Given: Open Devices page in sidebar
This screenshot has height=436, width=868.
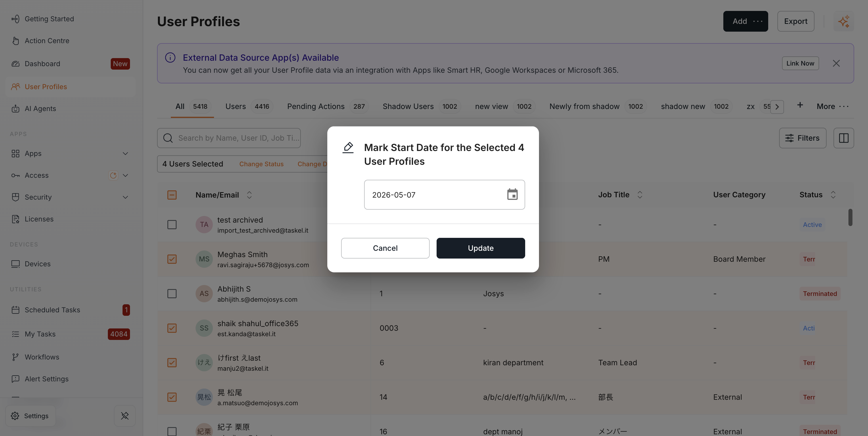Looking at the screenshot, I should 37,264.
